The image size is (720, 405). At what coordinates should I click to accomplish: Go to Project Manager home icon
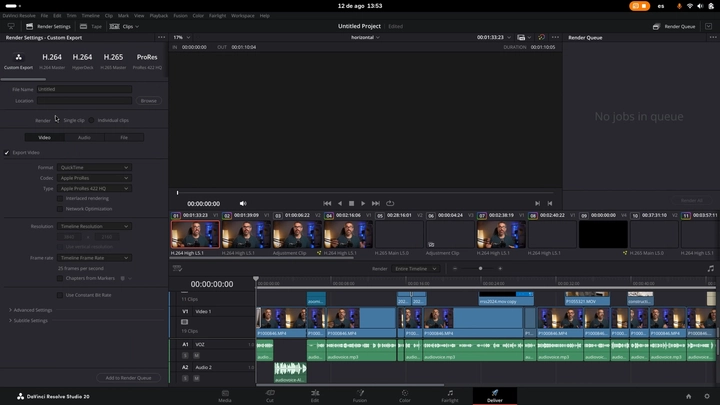click(688, 396)
